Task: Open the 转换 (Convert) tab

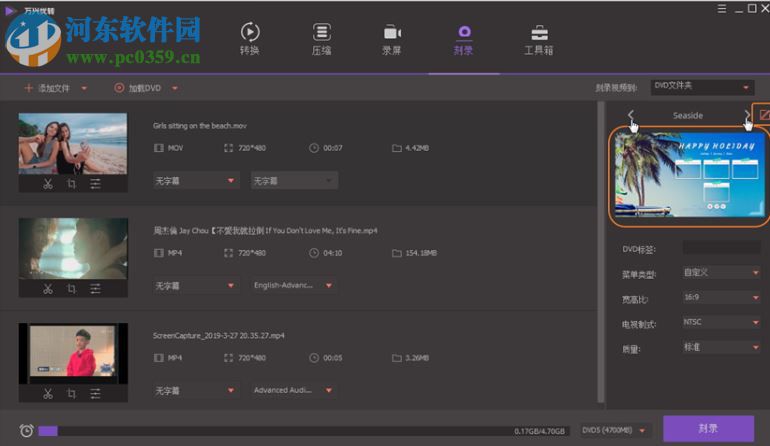Action: click(x=250, y=39)
